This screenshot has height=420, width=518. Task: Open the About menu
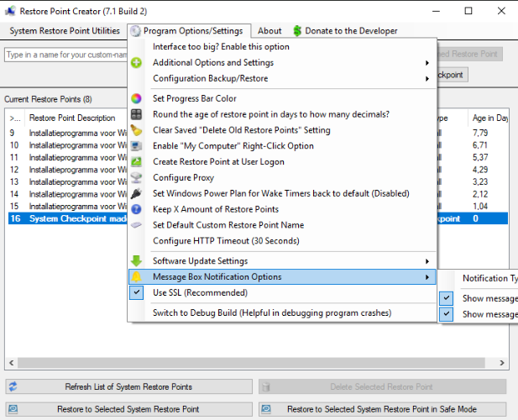click(269, 31)
